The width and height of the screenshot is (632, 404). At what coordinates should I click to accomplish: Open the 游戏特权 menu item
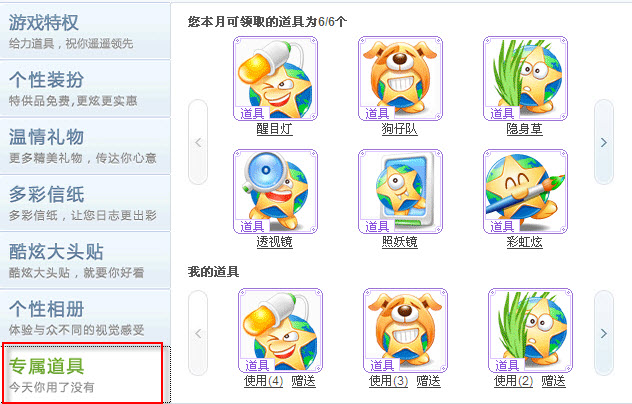[x=85, y=31]
